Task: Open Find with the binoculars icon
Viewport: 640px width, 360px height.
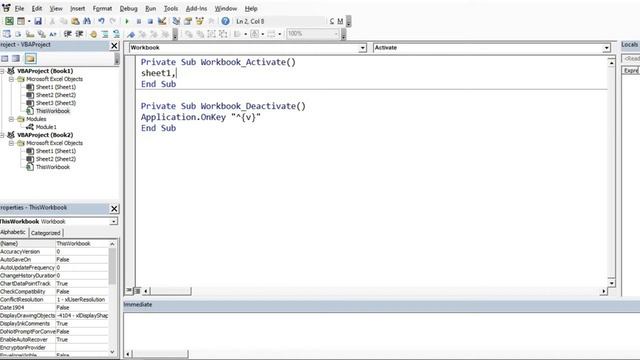Action: coord(87,21)
